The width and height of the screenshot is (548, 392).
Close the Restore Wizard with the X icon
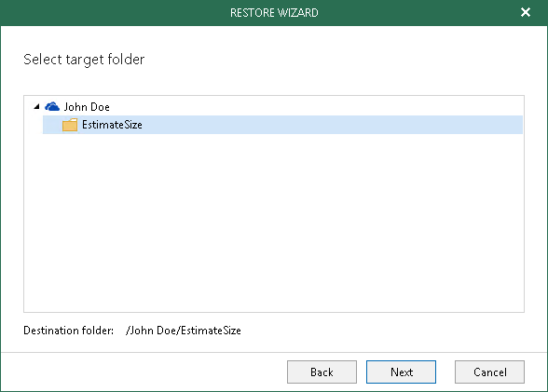(526, 12)
